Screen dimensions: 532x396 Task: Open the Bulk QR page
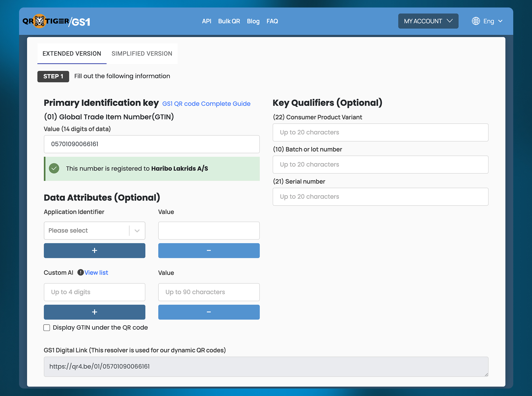click(229, 21)
